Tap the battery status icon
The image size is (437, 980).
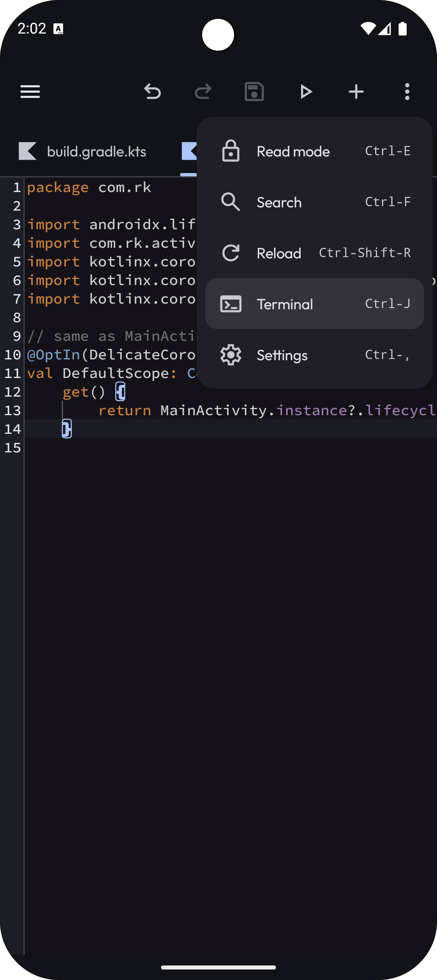(x=403, y=29)
